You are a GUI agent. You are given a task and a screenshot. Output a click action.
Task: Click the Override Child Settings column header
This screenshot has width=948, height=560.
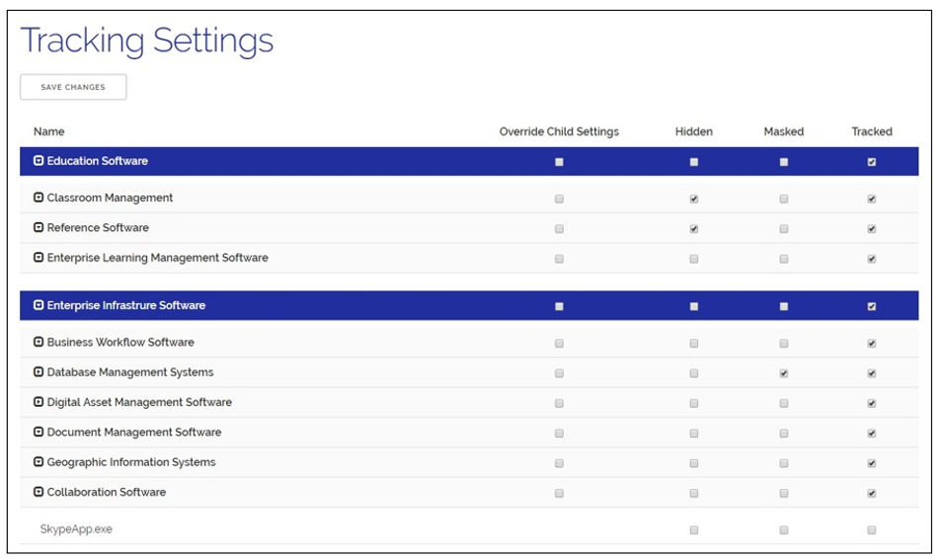pos(559,131)
